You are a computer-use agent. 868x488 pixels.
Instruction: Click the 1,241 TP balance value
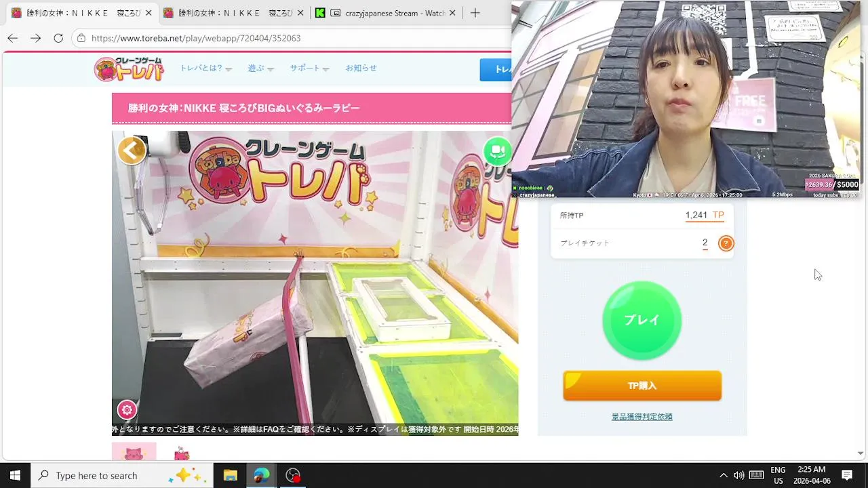coord(705,216)
